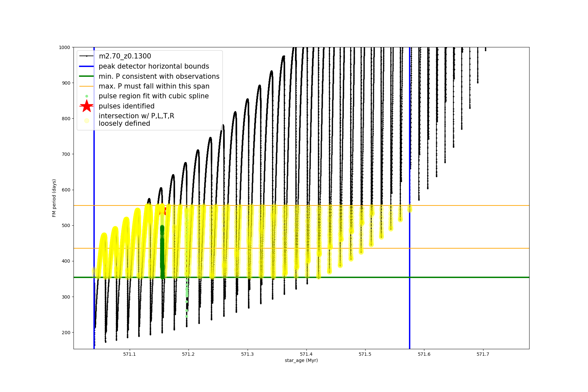Click the 571.7 tick label on x-axis
This screenshot has width=588, height=392.
(483, 354)
